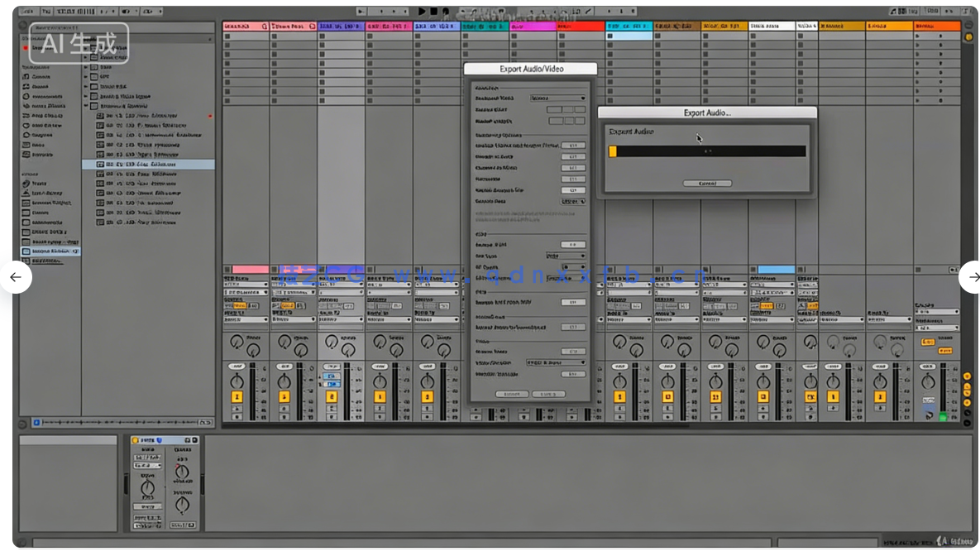Collapse the expanded sample pack folder in the browser
980x551 pixels.
tap(86, 106)
